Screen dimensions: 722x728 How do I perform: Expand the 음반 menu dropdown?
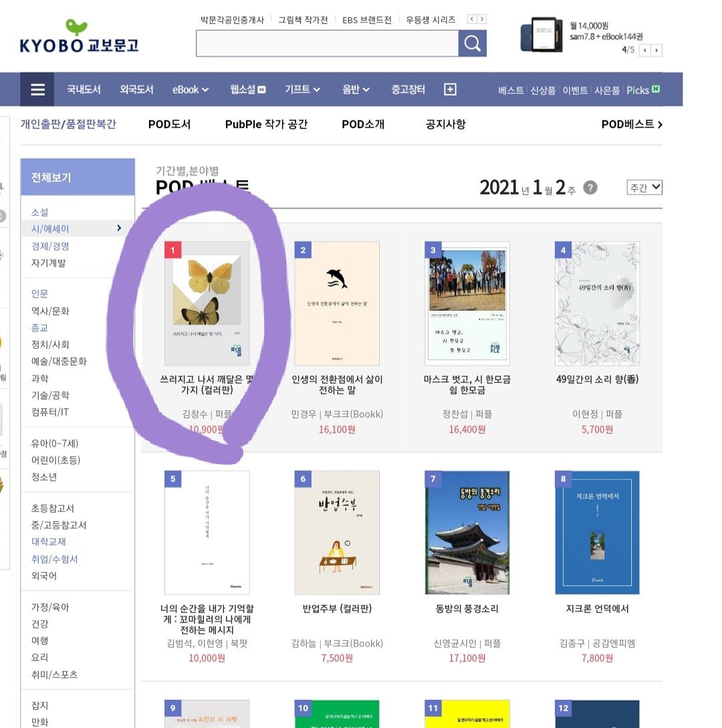[x=356, y=90]
